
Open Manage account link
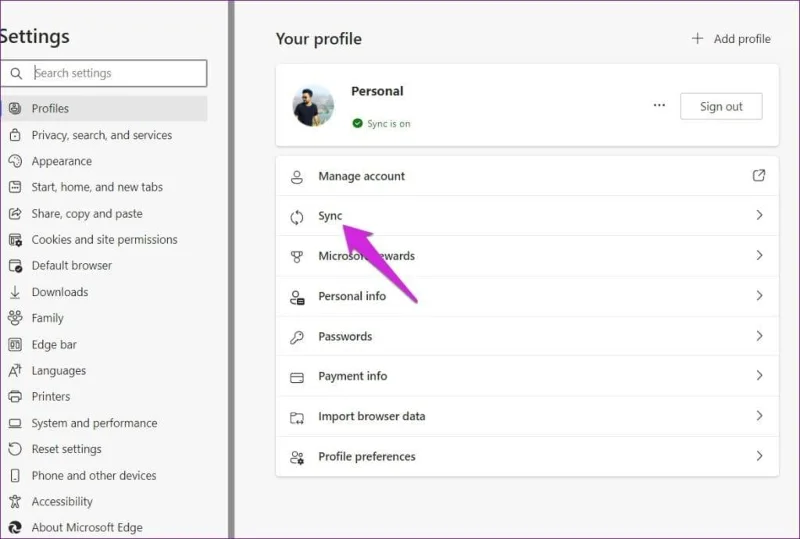527,176
